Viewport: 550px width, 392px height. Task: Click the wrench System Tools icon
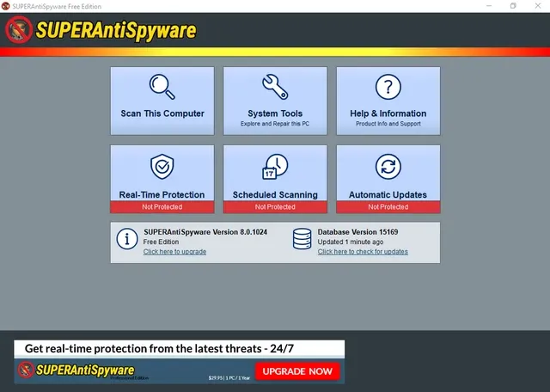pos(275,87)
